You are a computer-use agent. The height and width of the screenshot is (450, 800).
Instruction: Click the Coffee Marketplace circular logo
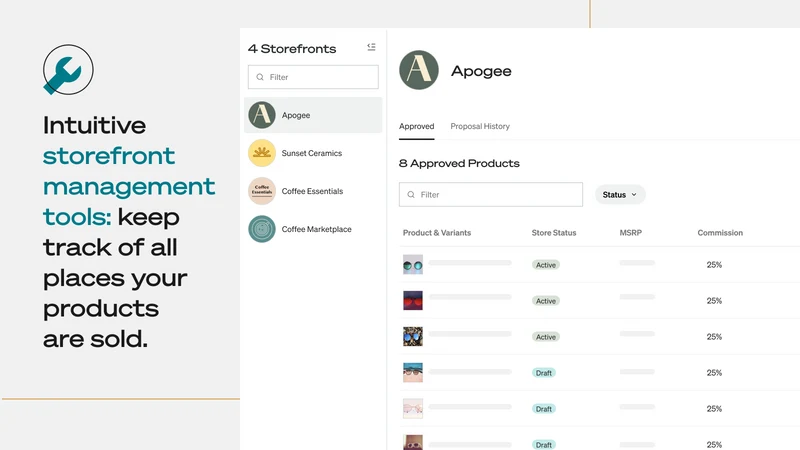tap(262, 229)
